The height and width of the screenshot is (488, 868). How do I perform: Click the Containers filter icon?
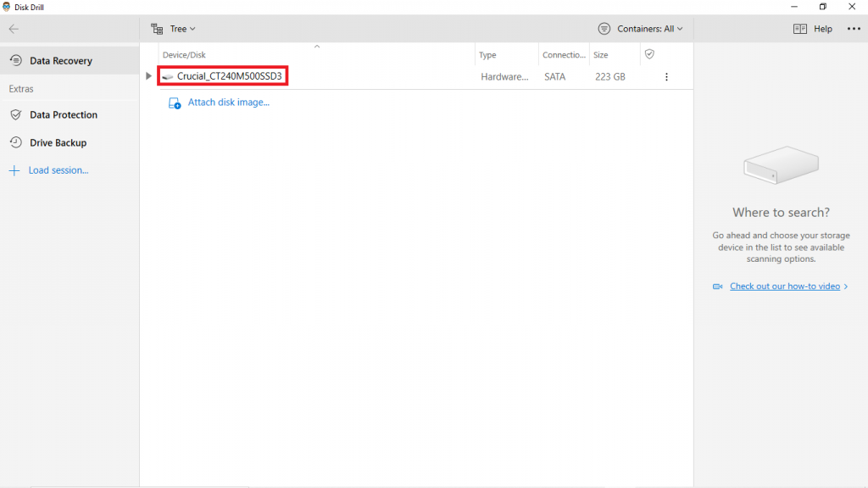604,28
